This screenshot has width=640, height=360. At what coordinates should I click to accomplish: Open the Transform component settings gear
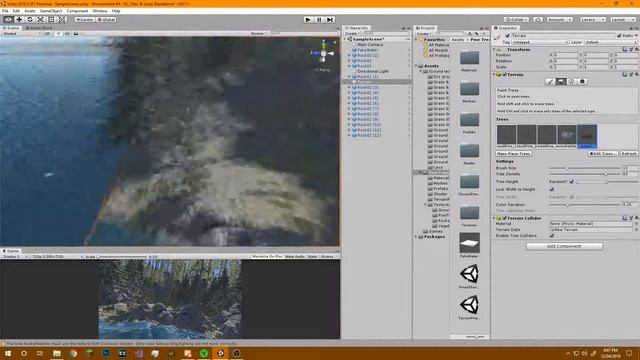tap(637, 49)
